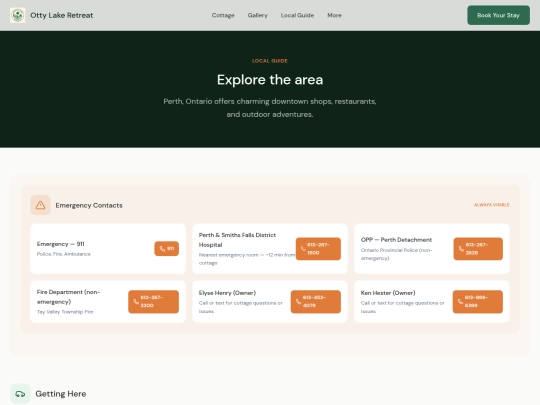Call the hospital at 613-267-1500
The width and height of the screenshot is (540, 405).
pos(318,249)
